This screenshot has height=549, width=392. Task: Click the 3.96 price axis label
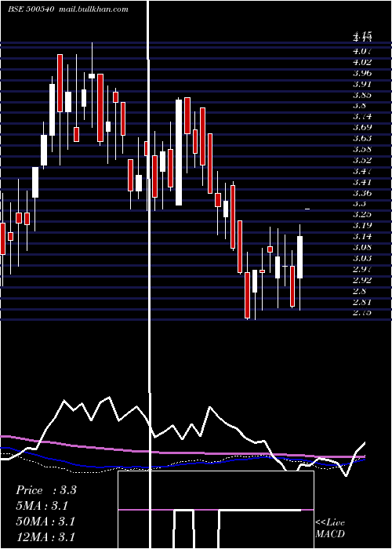[362, 73]
